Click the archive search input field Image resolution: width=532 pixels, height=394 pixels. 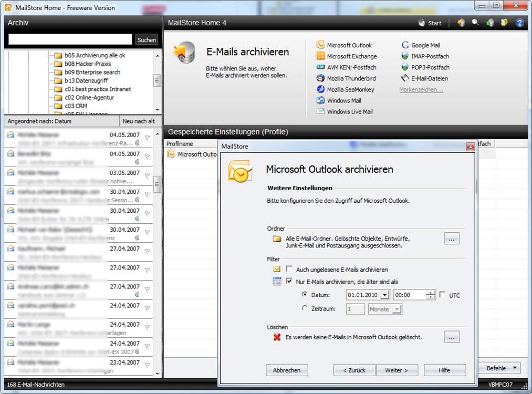pyautogui.click(x=70, y=39)
